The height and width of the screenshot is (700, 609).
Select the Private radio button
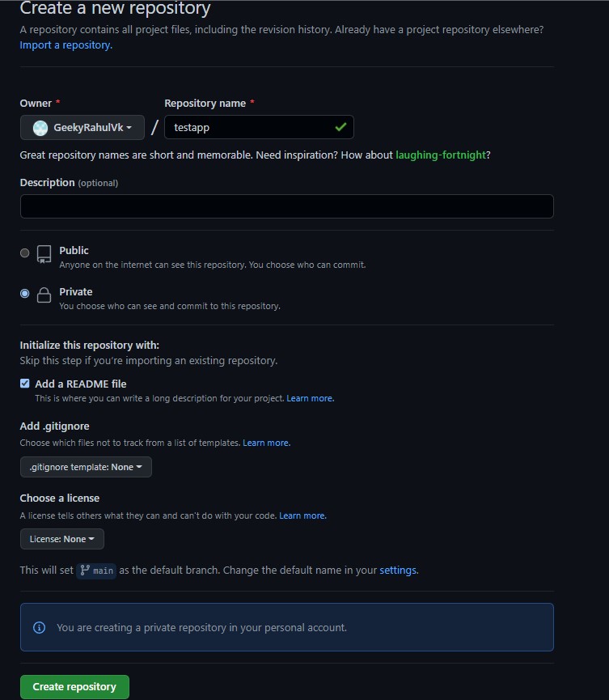pyautogui.click(x=24, y=293)
